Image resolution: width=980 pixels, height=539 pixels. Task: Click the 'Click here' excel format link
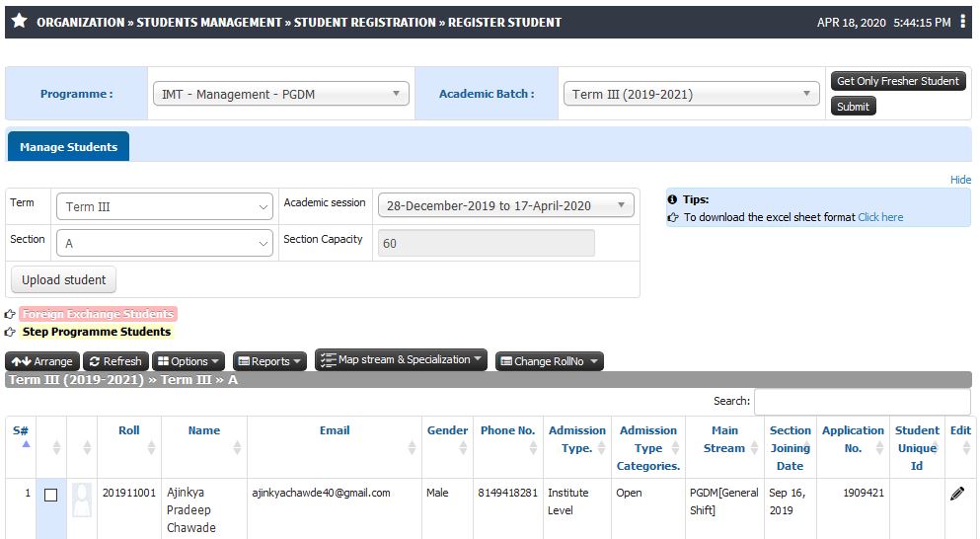click(x=880, y=217)
